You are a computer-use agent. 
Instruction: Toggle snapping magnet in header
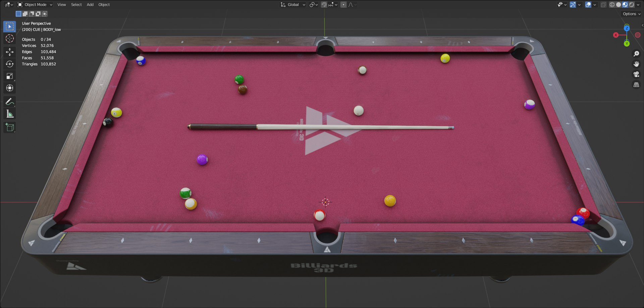click(324, 5)
